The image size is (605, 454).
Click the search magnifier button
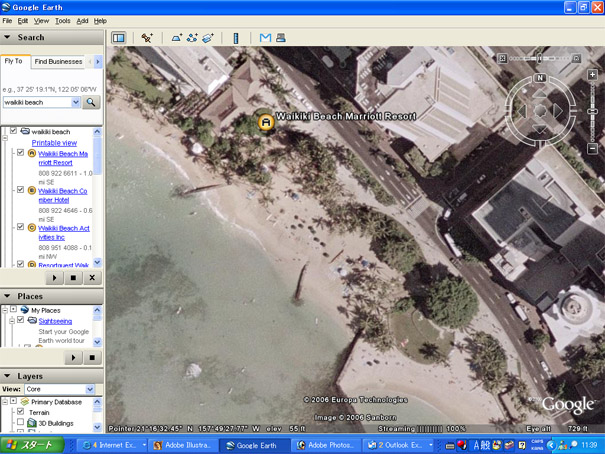point(91,102)
